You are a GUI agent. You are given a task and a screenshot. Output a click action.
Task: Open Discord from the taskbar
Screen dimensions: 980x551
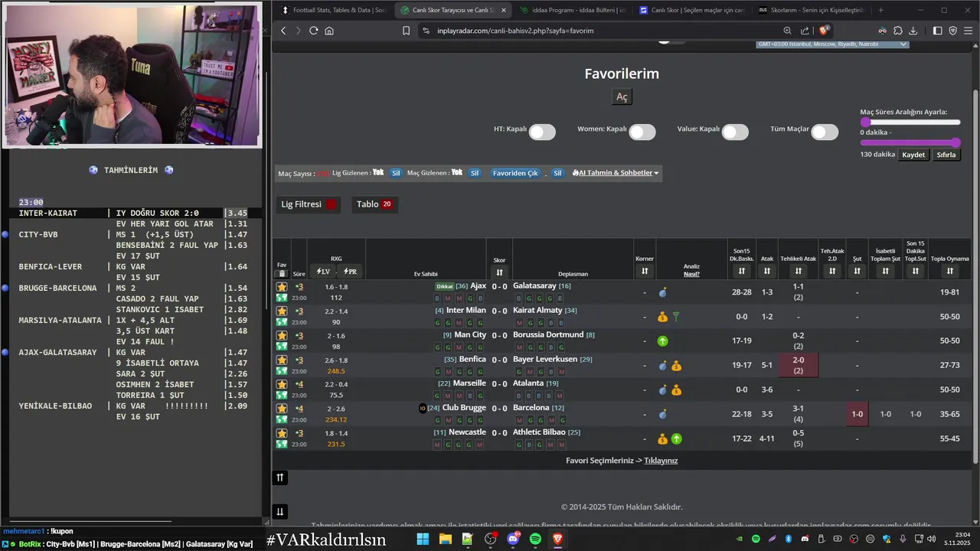(513, 540)
